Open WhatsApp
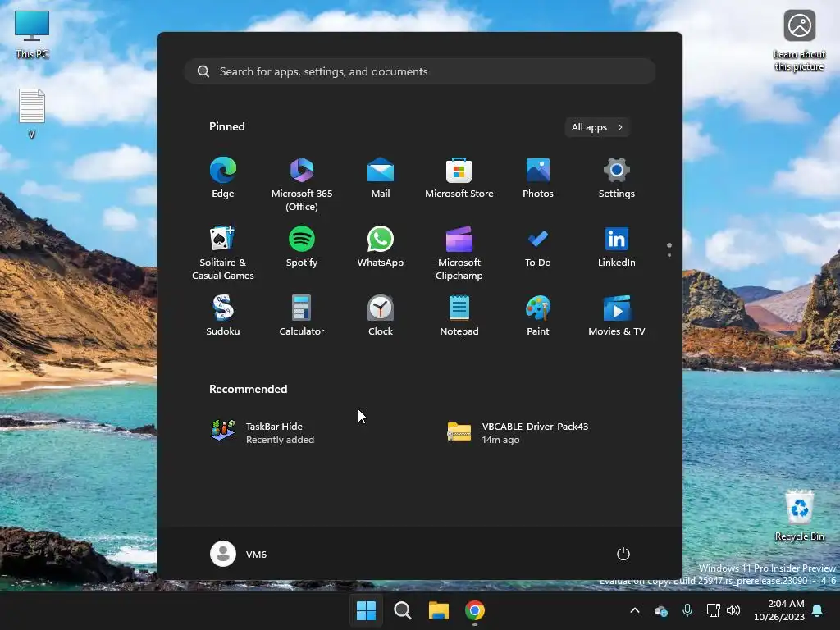The width and height of the screenshot is (840, 630). [x=381, y=247]
